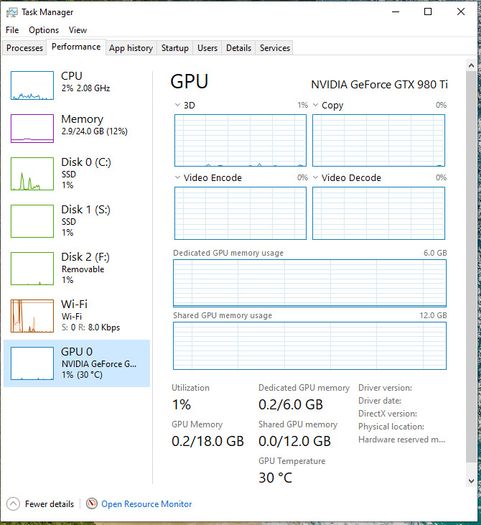The width and height of the screenshot is (481, 525).
Task: Click Fewer details button text
Action: 50,504
